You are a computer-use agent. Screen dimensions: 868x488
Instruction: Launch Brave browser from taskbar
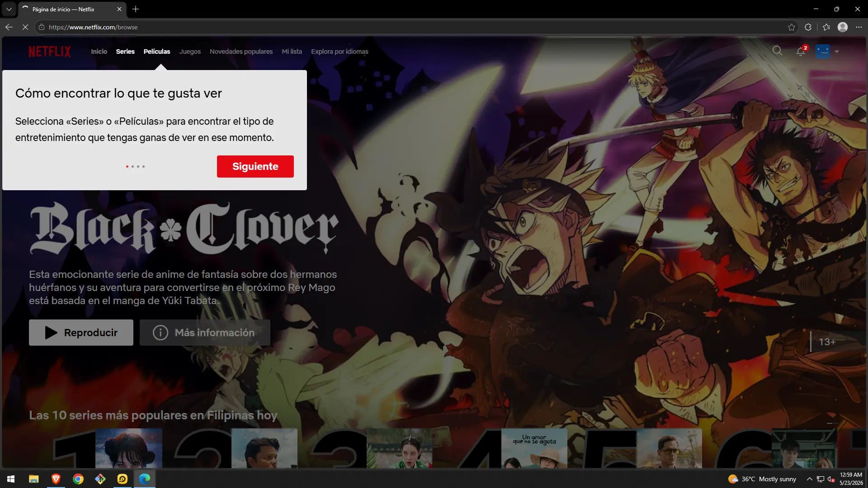click(x=56, y=479)
